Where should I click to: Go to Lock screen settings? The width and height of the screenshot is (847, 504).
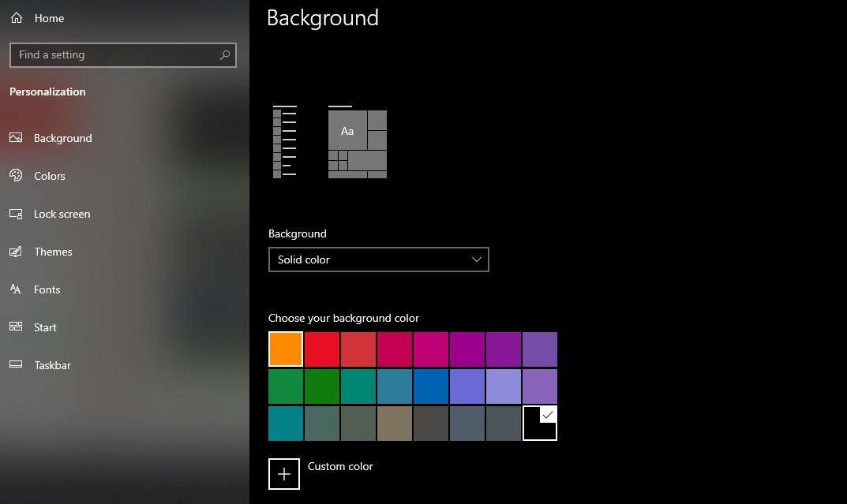pos(62,214)
